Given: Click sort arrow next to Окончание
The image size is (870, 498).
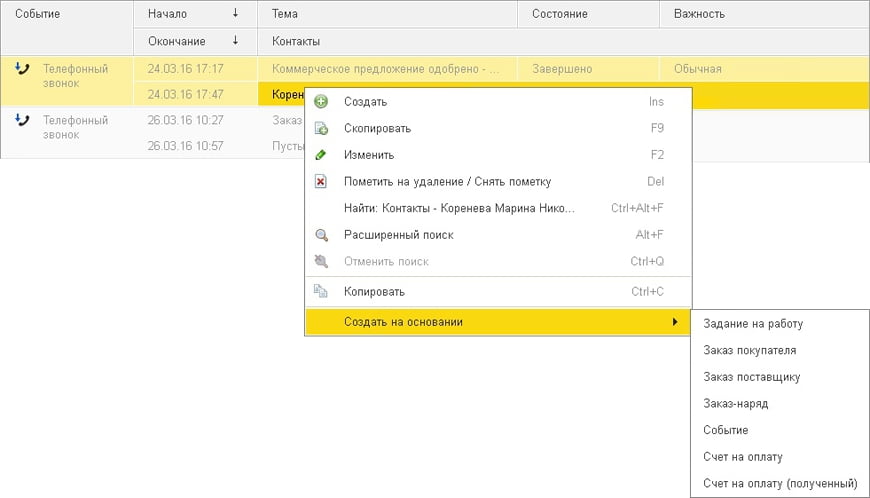Looking at the screenshot, I should coord(235,40).
